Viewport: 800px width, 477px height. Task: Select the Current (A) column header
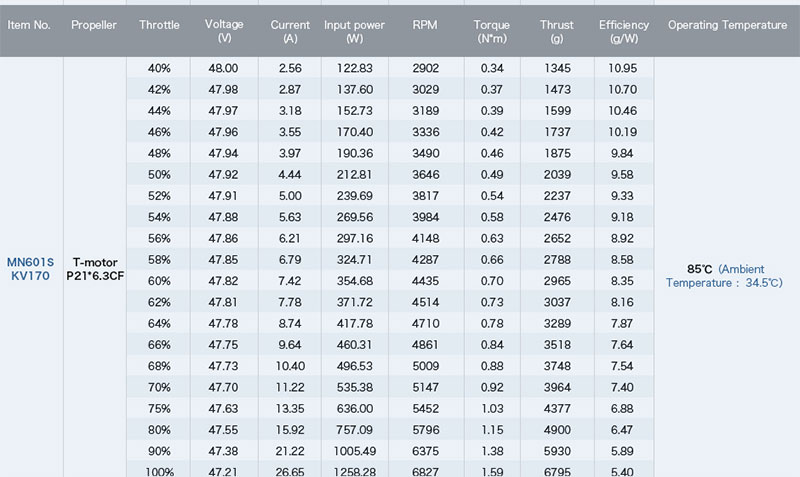[x=290, y=30]
